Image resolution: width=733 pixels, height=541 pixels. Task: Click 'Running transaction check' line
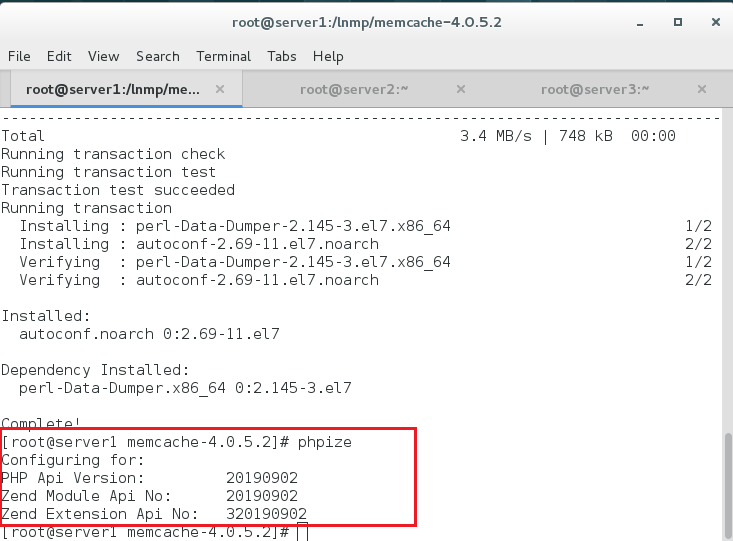[x=113, y=154]
